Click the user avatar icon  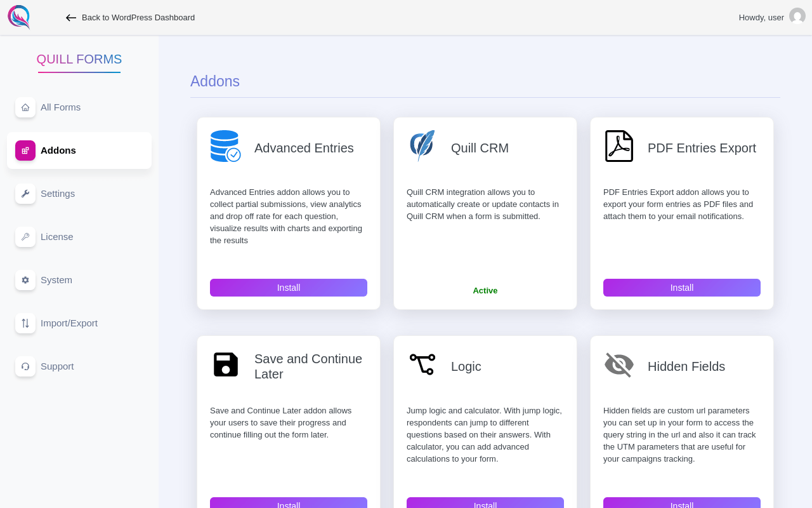click(x=797, y=17)
